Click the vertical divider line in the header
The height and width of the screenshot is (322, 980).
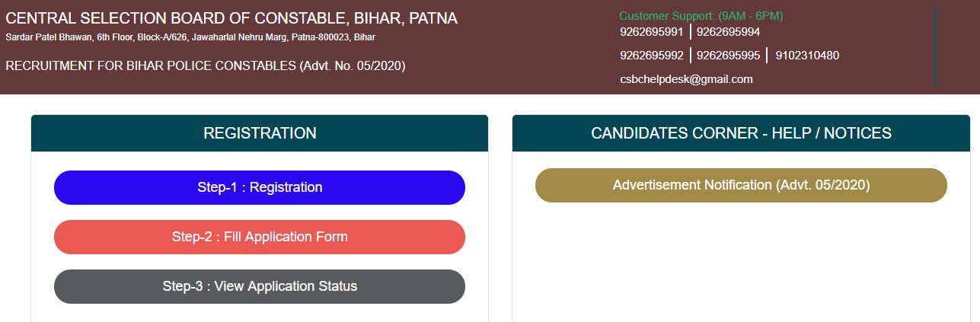(x=934, y=46)
